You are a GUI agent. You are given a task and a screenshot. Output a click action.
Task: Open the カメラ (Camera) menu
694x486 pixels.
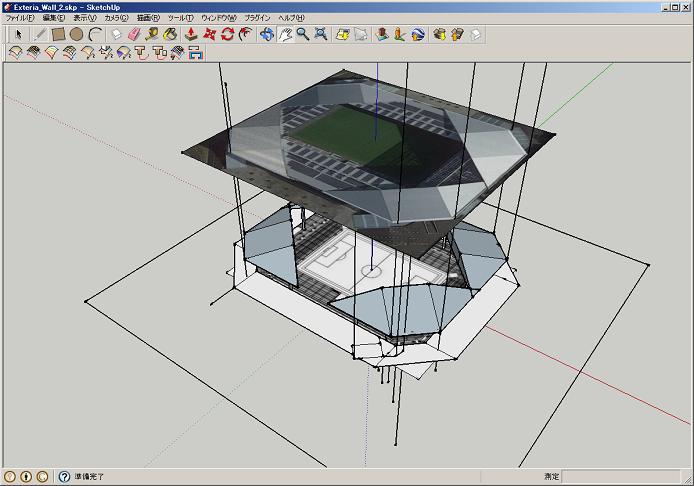117,18
